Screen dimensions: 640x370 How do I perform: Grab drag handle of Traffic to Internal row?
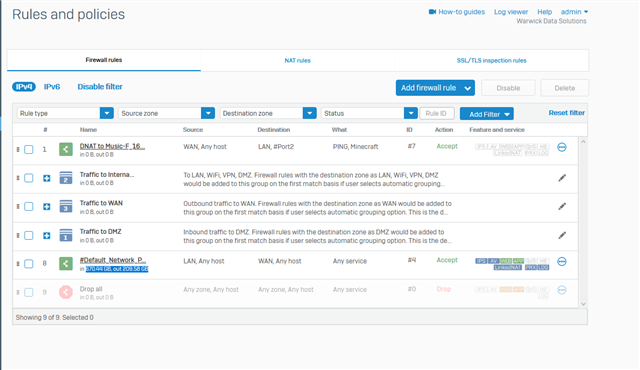pyautogui.click(x=18, y=178)
